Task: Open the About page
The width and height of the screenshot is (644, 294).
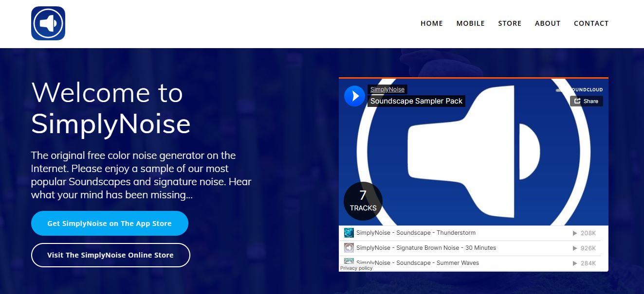Action: (548, 23)
